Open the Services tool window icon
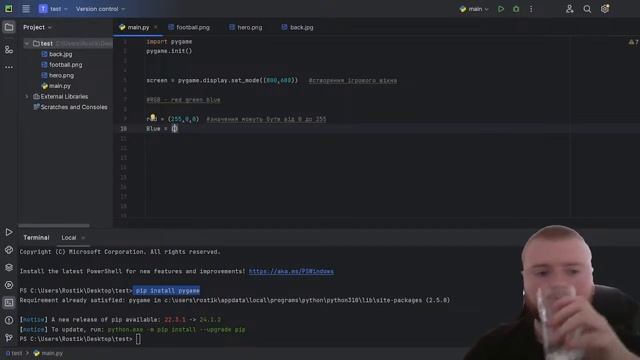 [x=9, y=285]
